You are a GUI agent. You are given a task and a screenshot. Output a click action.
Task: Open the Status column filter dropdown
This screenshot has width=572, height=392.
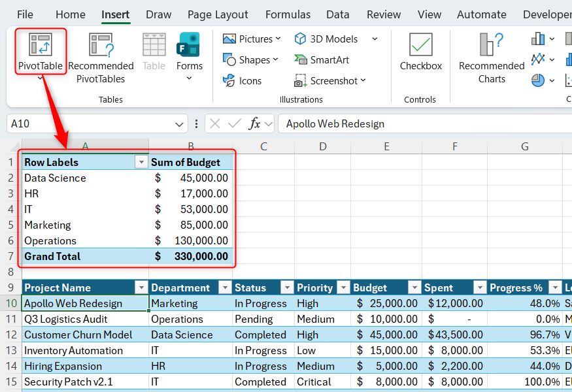(x=287, y=287)
